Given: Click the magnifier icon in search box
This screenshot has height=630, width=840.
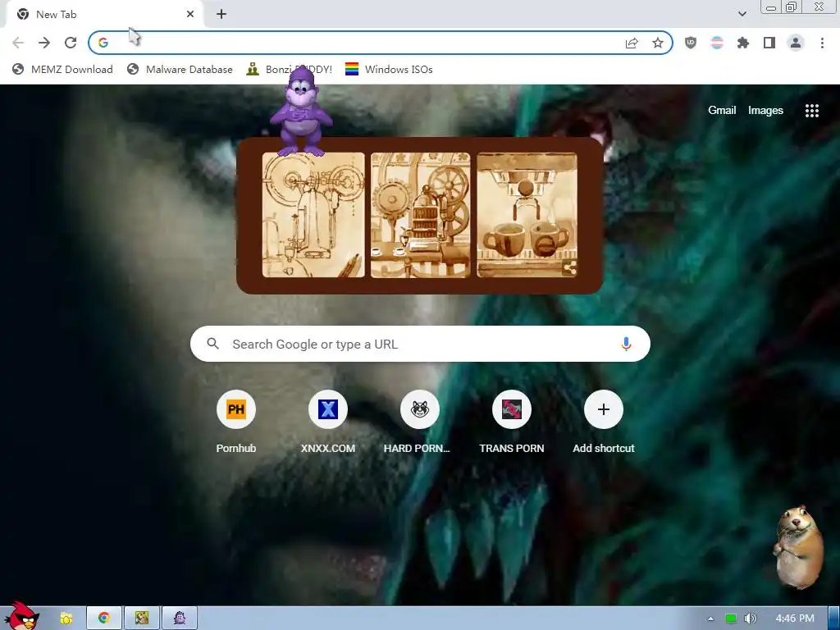Looking at the screenshot, I should pyautogui.click(x=212, y=344).
